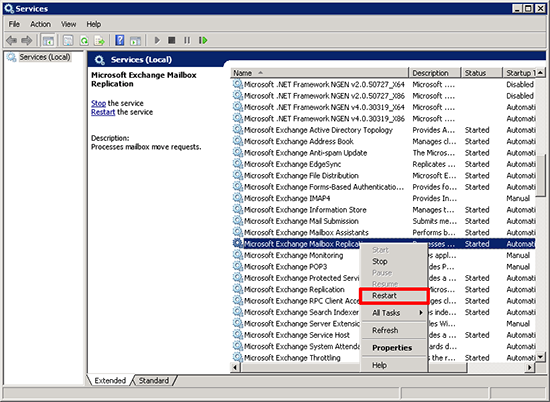
Task: Open the Help question mark toolbar icon
Action: point(120,41)
